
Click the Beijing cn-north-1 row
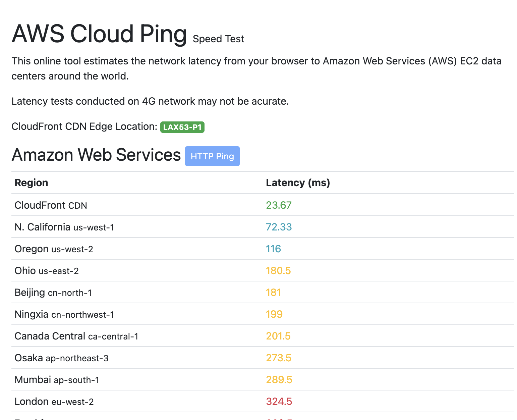point(263,292)
